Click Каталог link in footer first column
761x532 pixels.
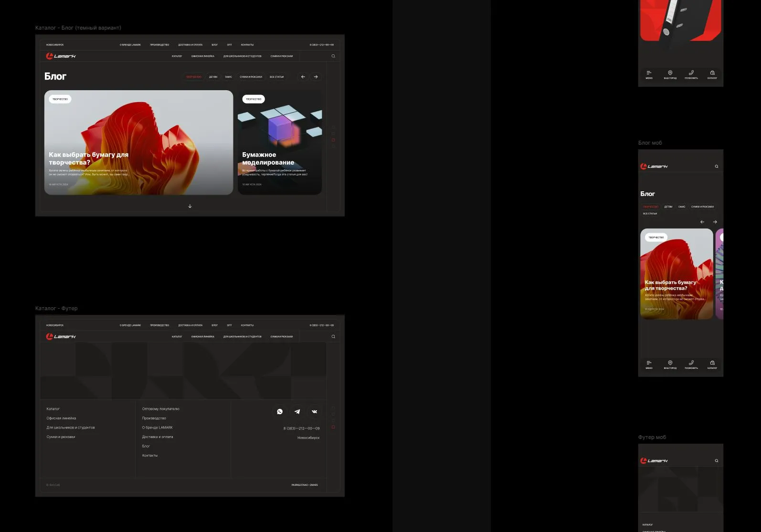click(53, 409)
